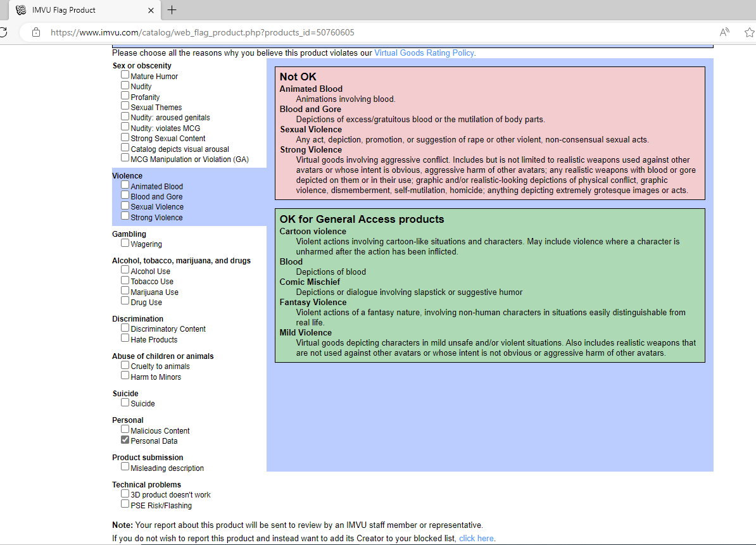Click the 'Product submission' heading
The height and width of the screenshot is (545, 756).
coord(148,457)
